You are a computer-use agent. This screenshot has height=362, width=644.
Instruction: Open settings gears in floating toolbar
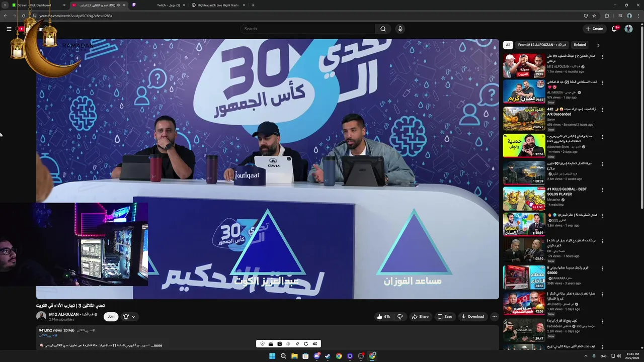point(315,344)
